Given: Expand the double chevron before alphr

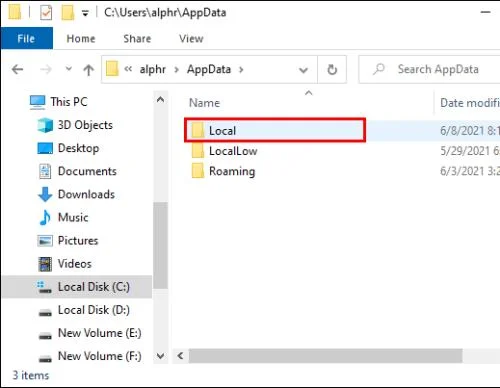Looking at the screenshot, I should click(x=128, y=69).
